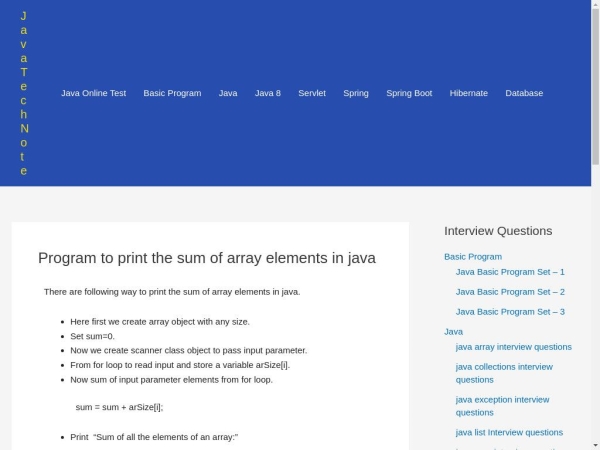Click the code line 'sum = sum + arSize[i];'
The height and width of the screenshot is (450, 600).
coord(119,407)
